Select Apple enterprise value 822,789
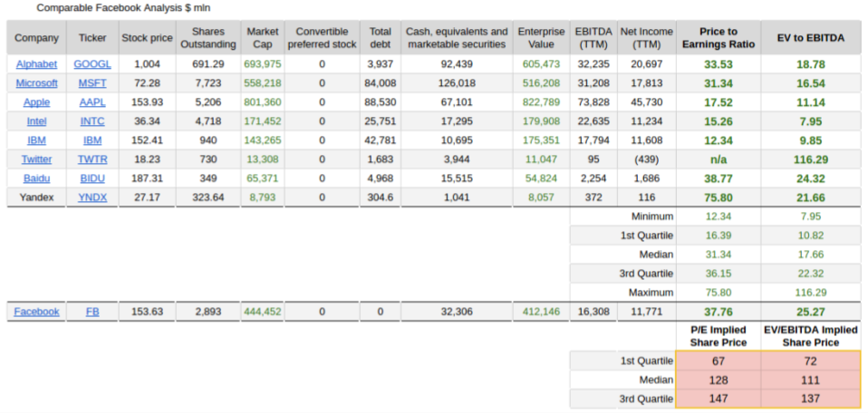868x414 pixels. click(x=542, y=102)
